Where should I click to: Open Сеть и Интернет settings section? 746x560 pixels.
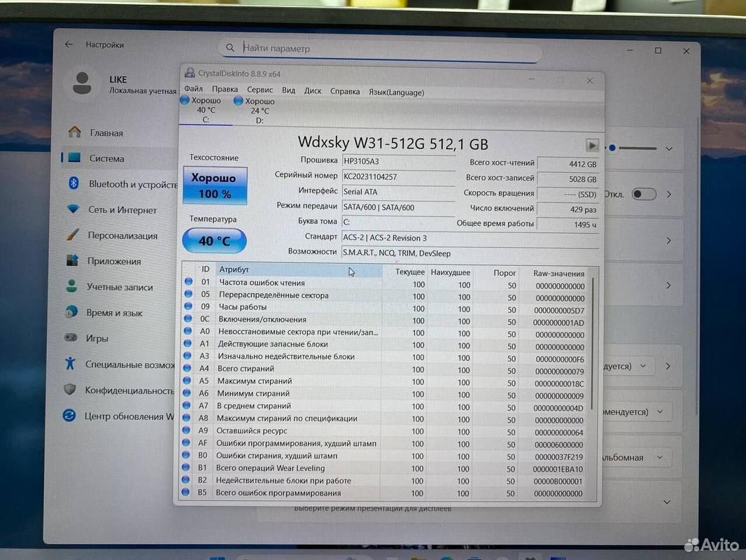pyautogui.click(x=120, y=210)
